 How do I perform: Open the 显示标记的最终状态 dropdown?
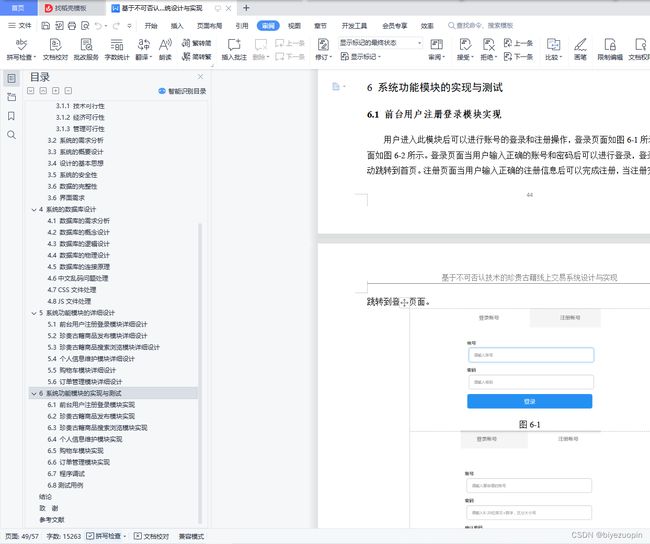coord(381,43)
